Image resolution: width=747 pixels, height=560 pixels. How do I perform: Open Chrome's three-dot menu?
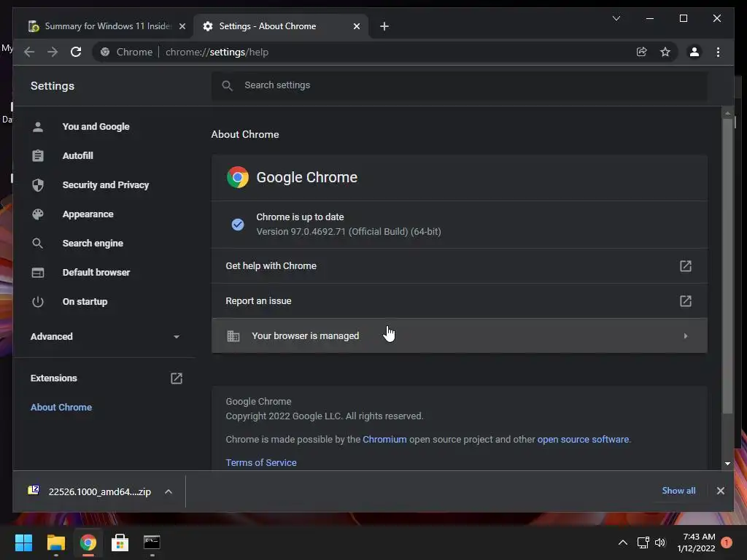pos(718,52)
